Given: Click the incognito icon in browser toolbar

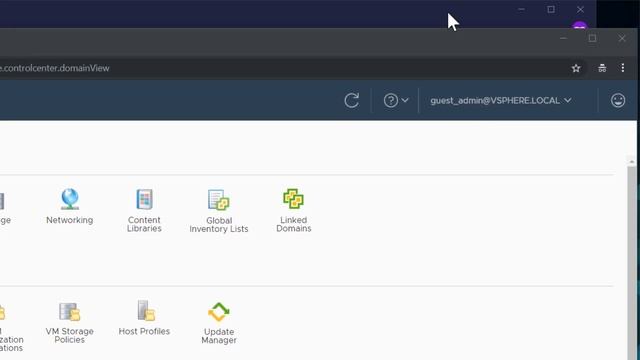Looking at the screenshot, I should tap(602, 68).
